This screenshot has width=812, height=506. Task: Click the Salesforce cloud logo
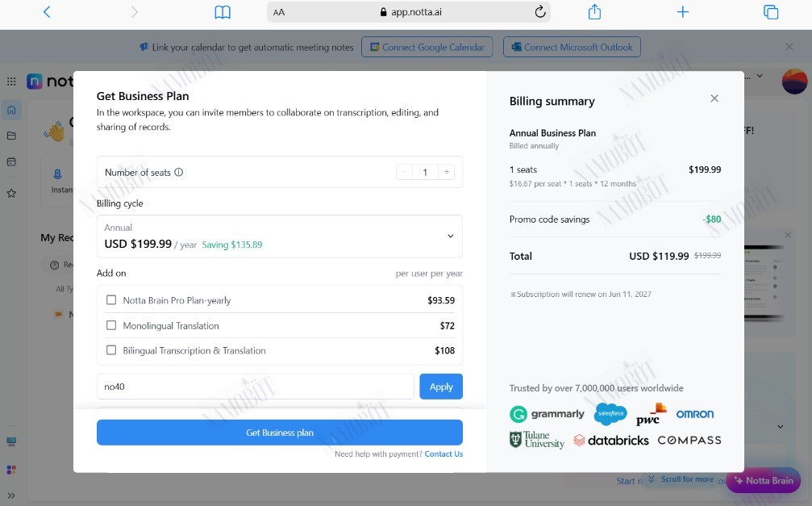[611, 414]
